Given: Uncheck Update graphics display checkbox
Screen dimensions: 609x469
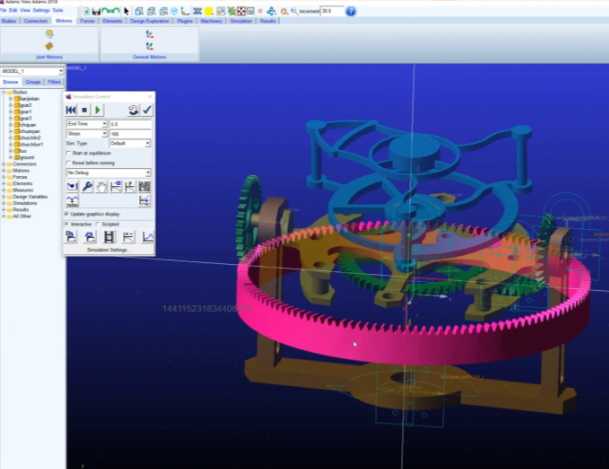Looking at the screenshot, I should [x=68, y=214].
